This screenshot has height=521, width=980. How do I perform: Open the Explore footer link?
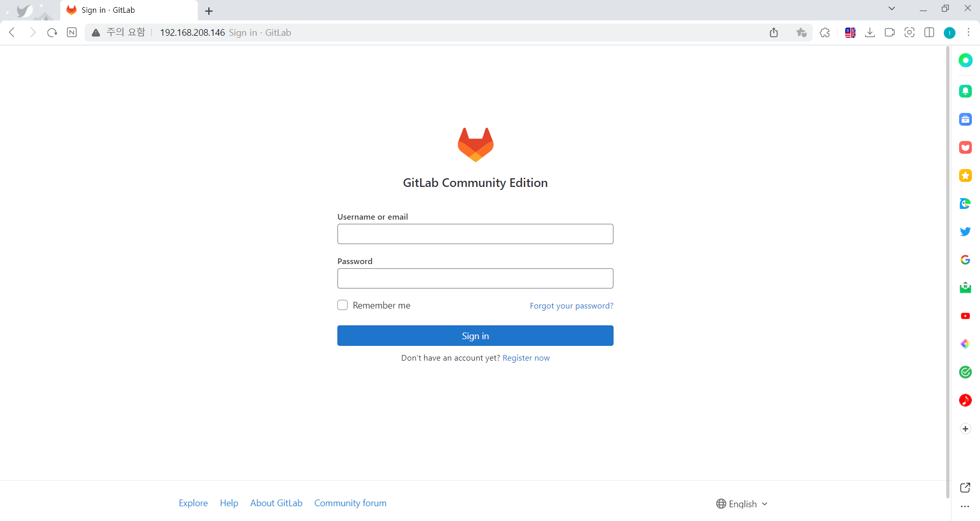[193, 503]
